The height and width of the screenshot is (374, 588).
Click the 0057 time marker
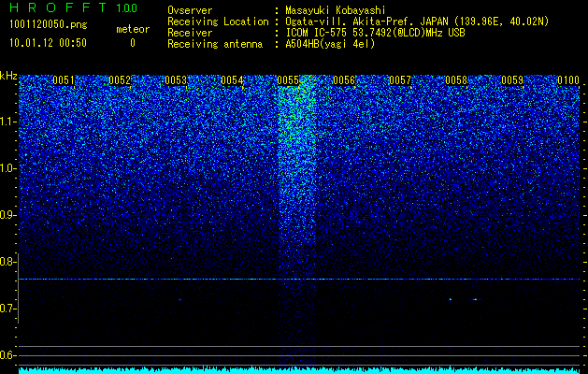coord(400,80)
